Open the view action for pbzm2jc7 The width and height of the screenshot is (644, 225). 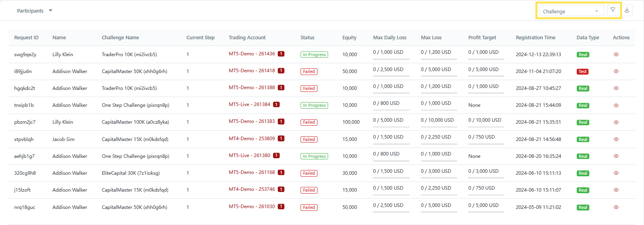pos(616,123)
